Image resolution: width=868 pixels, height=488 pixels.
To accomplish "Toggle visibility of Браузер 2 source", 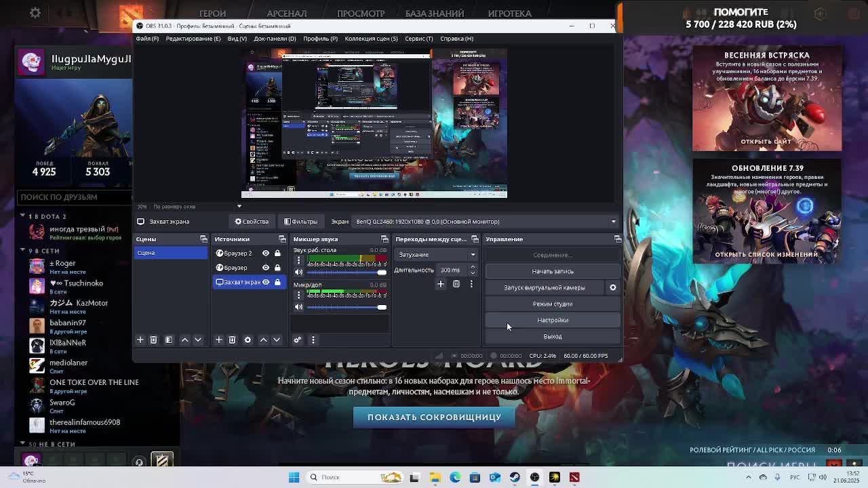I will [x=266, y=253].
